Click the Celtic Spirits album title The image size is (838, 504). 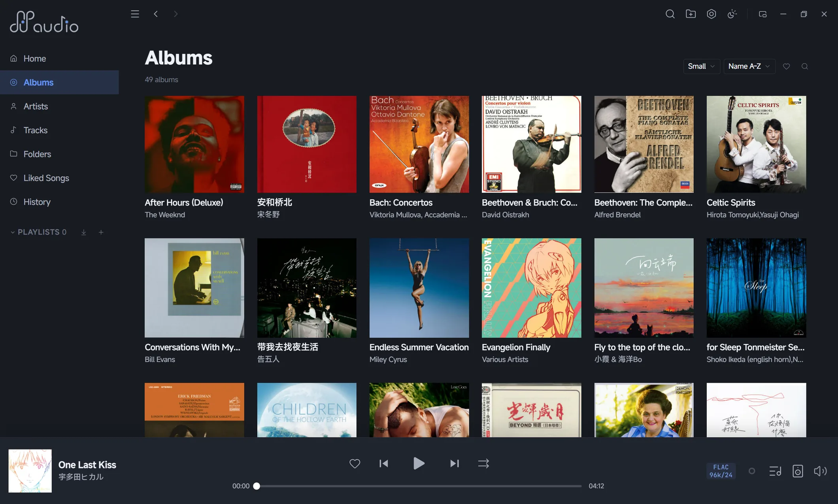[x=731, y=202]
